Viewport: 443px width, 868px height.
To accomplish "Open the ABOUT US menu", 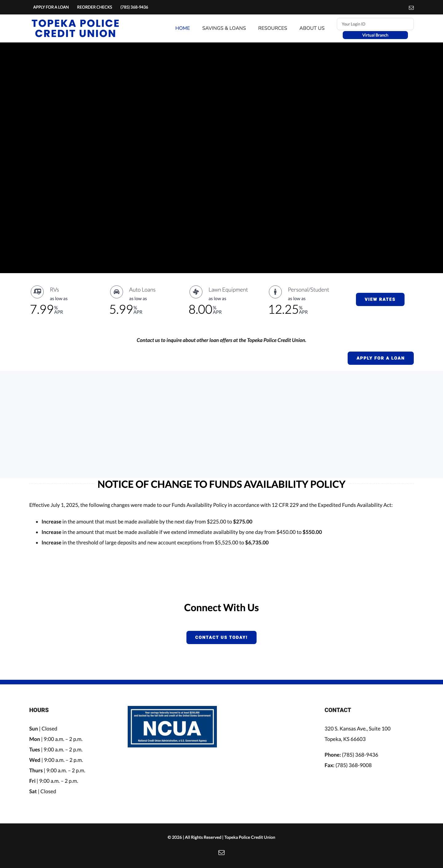I will click(311, 28).
